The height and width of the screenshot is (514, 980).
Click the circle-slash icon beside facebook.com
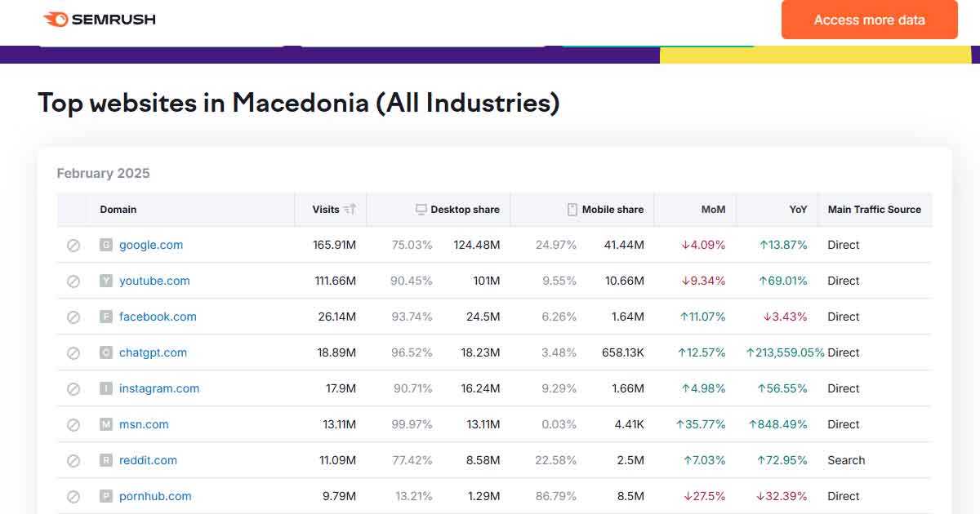click(x=73, y=317)
